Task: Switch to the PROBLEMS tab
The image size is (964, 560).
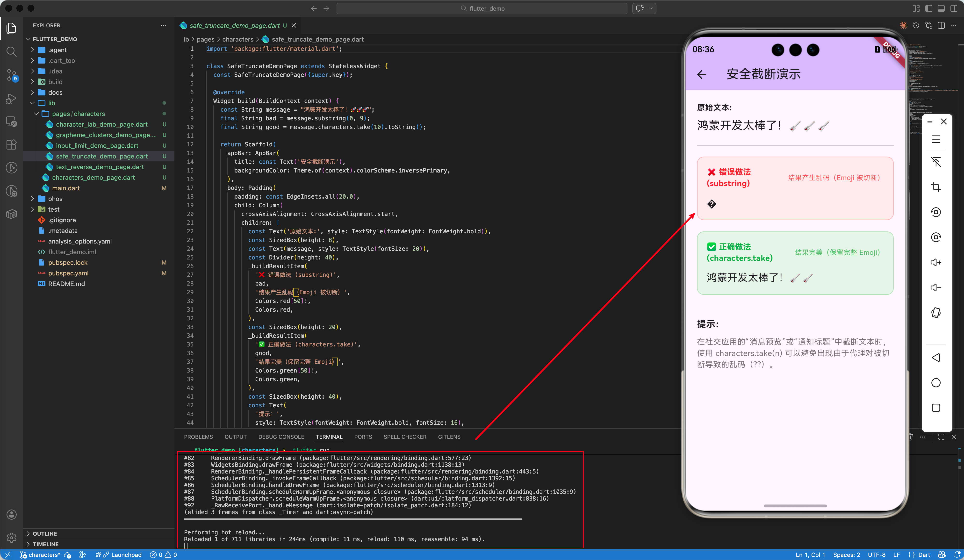Action: pyautogui.click(x=198, y=437)
